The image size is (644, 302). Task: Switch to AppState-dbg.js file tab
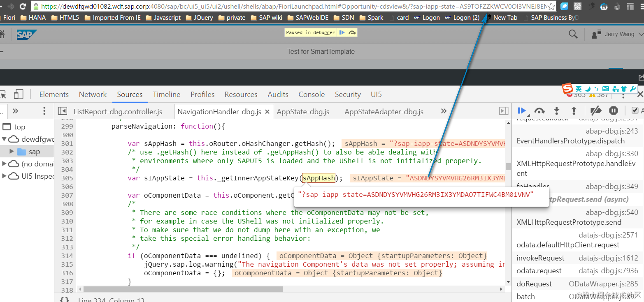303,111
